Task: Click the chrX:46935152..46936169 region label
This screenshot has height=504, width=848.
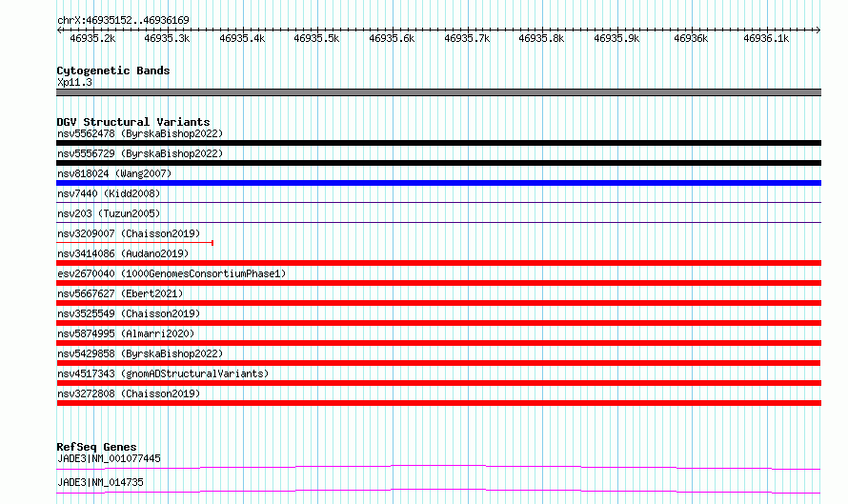Action: pos(123,21)
